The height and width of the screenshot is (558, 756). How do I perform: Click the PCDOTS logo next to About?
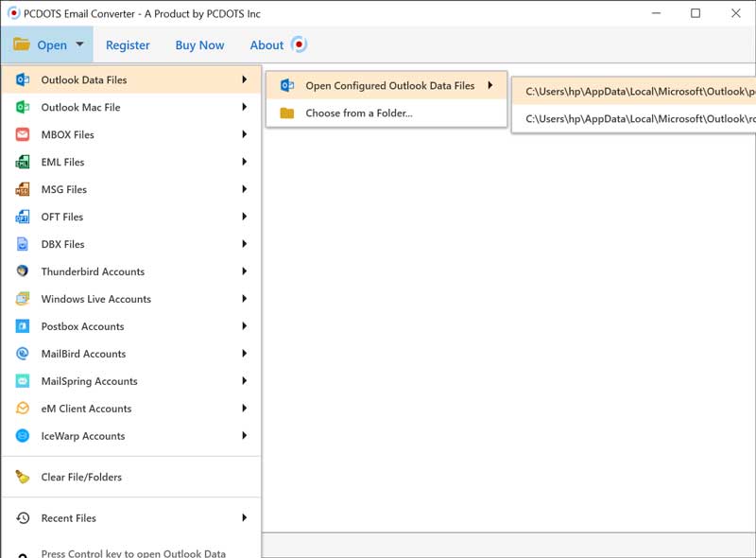(299, 44)
